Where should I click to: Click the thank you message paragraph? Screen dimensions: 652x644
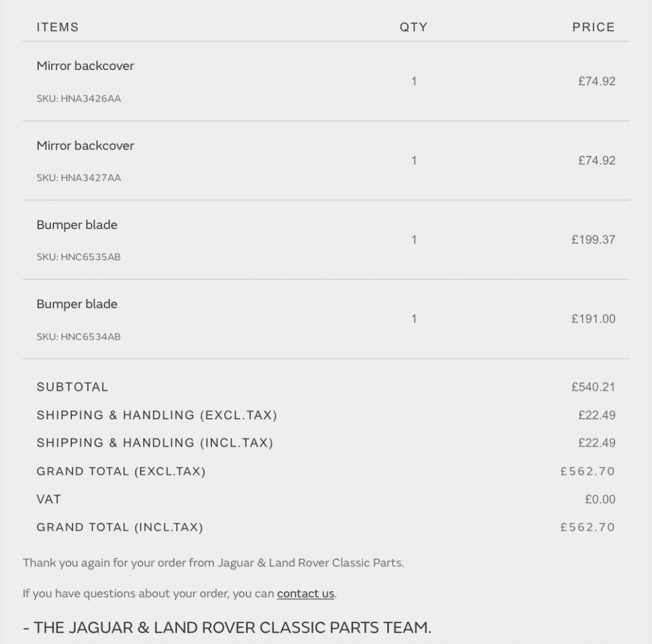213,563
